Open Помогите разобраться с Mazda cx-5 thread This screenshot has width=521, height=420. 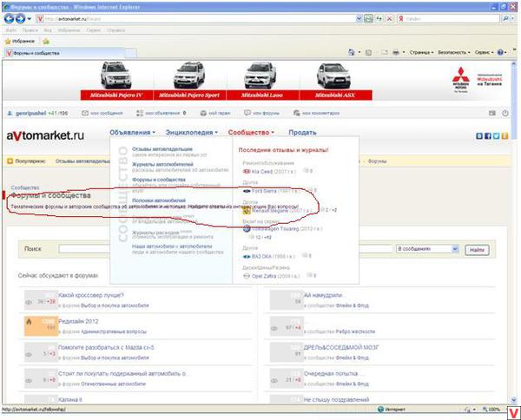(106, 348)
